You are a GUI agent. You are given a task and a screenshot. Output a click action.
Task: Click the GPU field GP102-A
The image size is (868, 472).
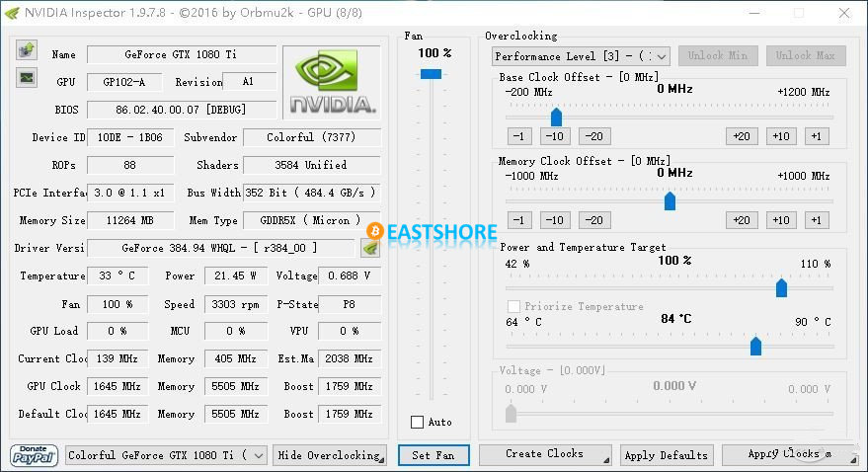click(x=124, y=82)
